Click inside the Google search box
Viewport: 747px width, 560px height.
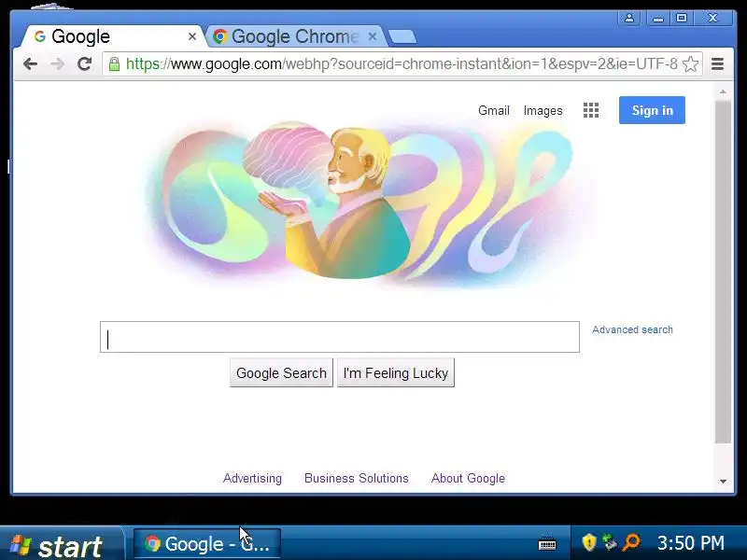[x=340, y=337]
